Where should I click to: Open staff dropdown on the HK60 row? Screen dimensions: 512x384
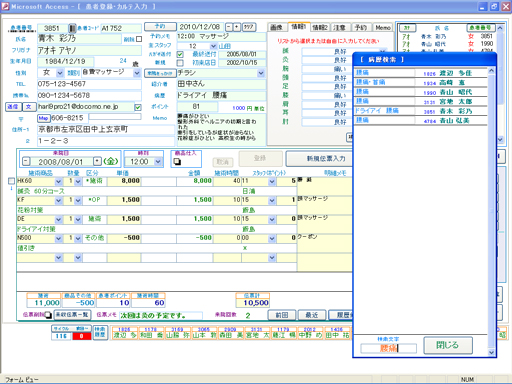pos(272,181)
